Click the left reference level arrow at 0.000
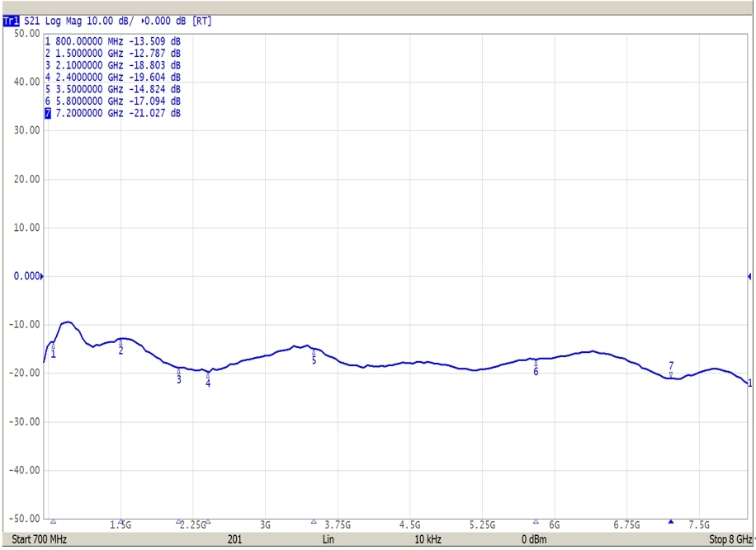 pyautogui.click(x=41, y=276)
